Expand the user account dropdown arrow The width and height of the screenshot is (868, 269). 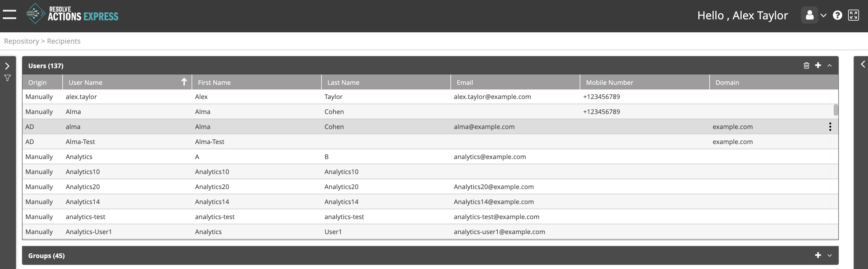823,16
